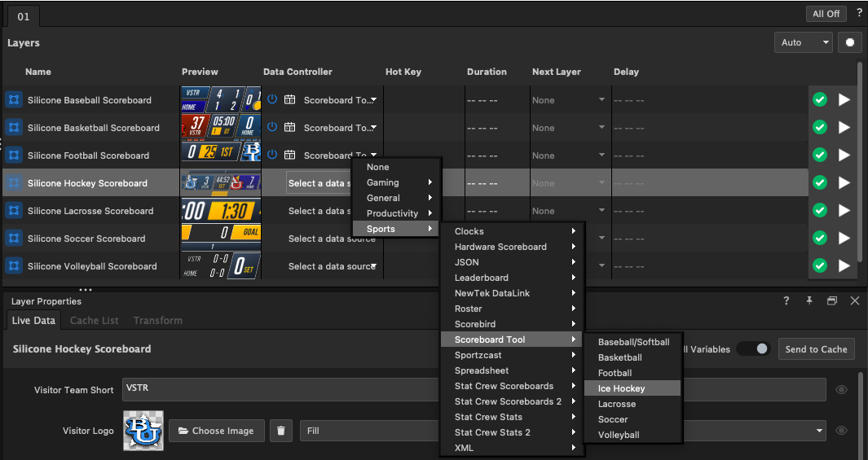Screen dimensions: 868x460
Task: Open Scoreboard Tool dropdown on Basketball row
Action: [x=340, y=128]
